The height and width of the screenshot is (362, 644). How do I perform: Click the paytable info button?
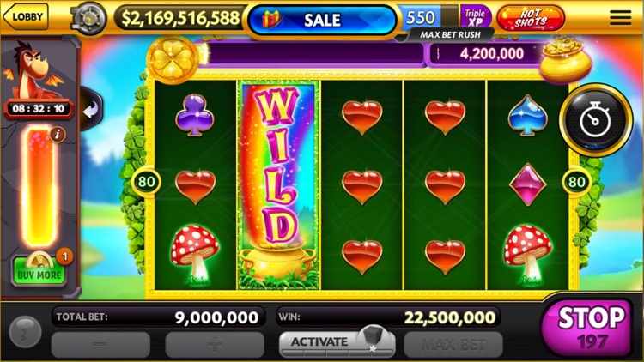(x=25, y=332)
